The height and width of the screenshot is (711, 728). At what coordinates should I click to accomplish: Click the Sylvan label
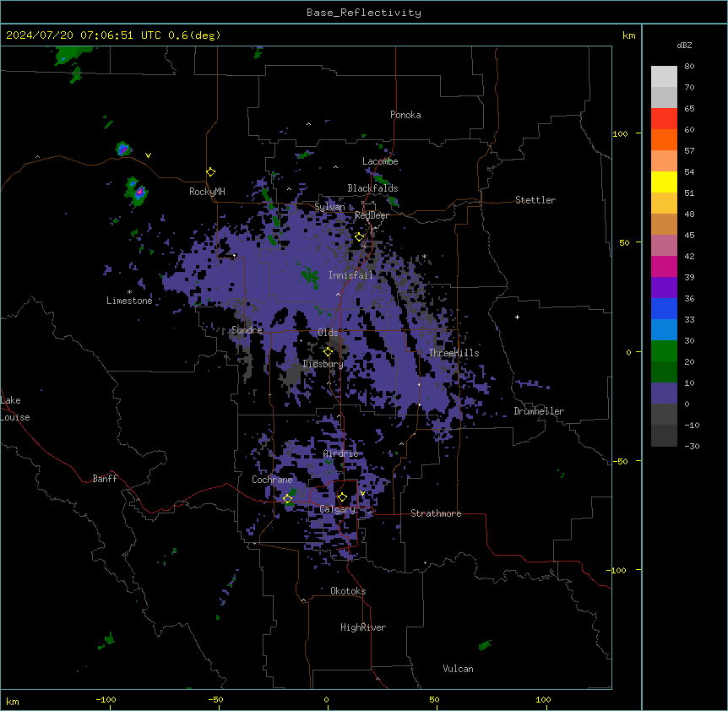tap(329, 207)
